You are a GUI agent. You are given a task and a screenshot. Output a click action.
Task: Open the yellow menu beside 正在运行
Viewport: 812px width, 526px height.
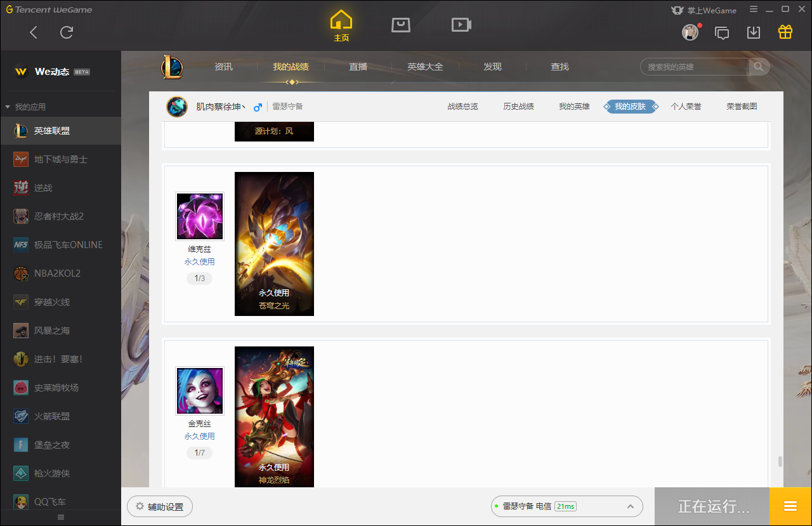click(790, 506)
